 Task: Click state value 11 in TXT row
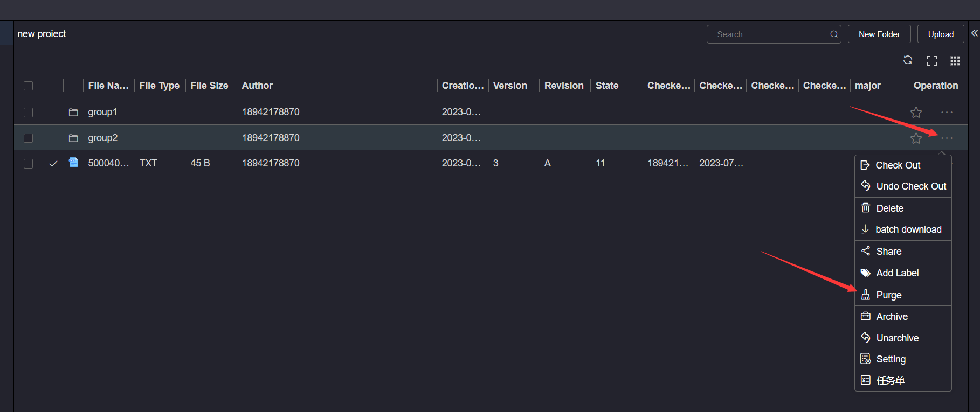(x=600, y=163)
